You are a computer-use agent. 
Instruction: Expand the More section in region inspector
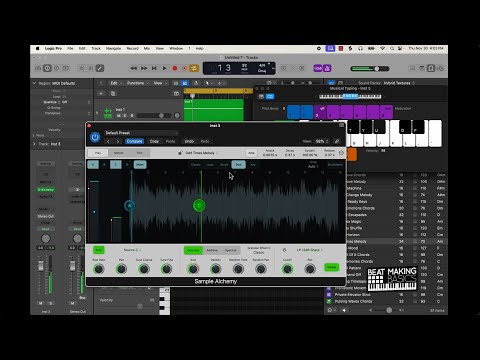tap(34, 136)
